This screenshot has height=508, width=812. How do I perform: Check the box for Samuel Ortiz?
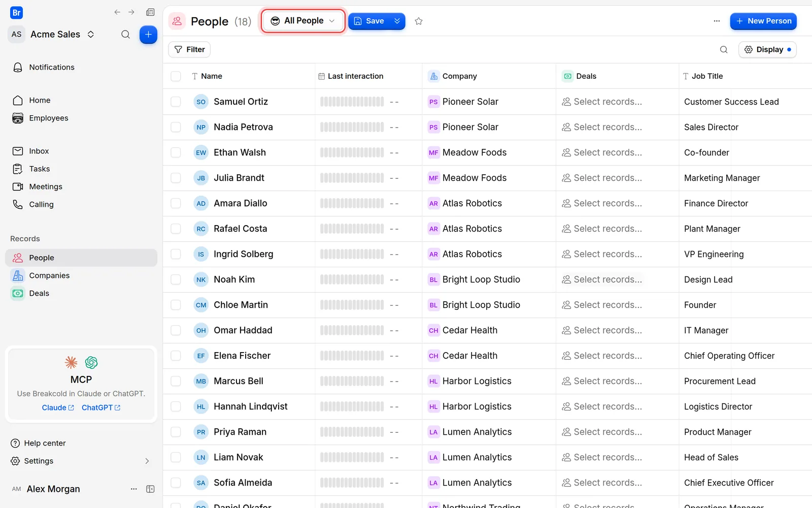(176, 102)
